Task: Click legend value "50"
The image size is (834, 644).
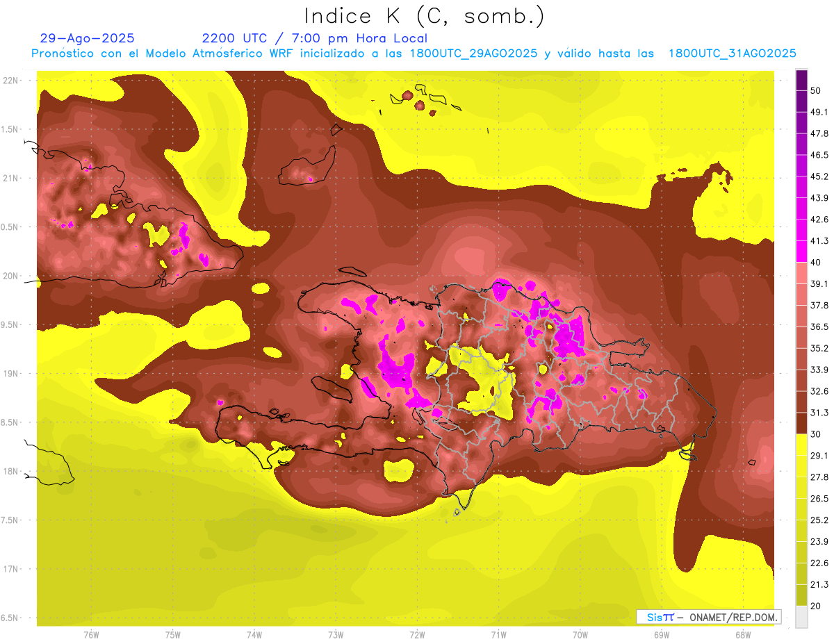Action: pyautogui.click(x=816, y=91)
